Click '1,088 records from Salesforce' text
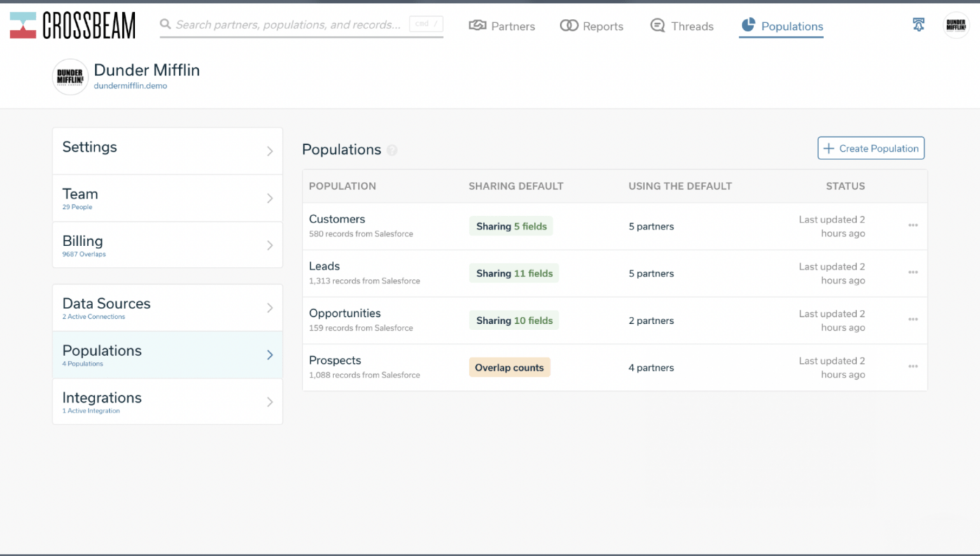This screenshot has width=980, height=556. [x=365, y=375]
